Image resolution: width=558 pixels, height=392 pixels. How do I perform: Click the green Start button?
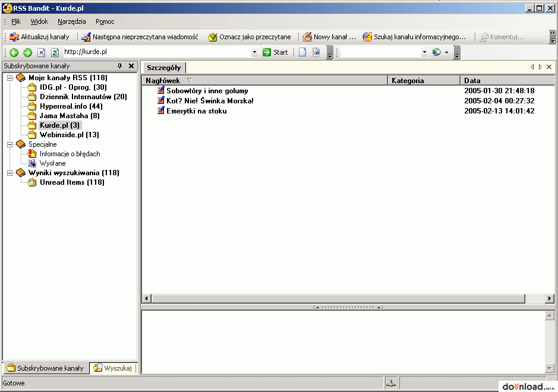point(275,52)
